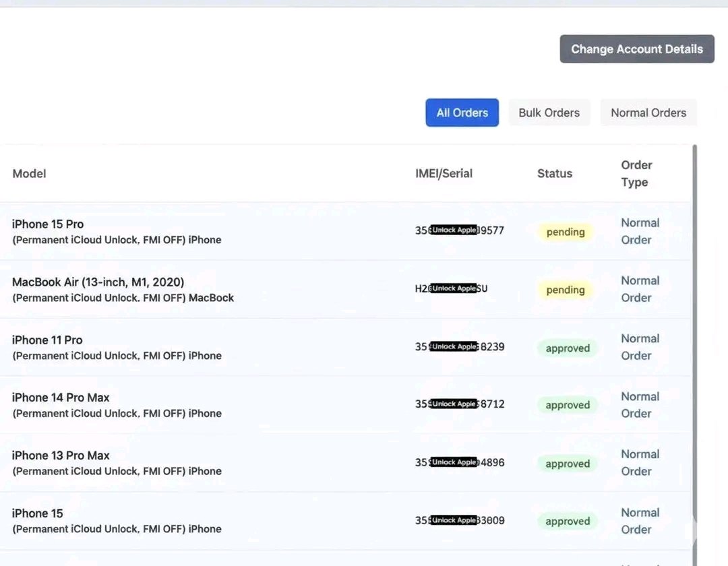The image size is (728, 566).
Task: Click approved badge for iPhone 14 Pro Max
Action: [568, 405]
